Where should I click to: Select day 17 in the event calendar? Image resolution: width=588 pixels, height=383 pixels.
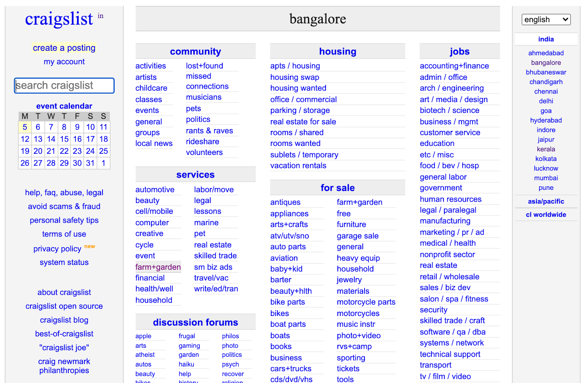[90, 139]
